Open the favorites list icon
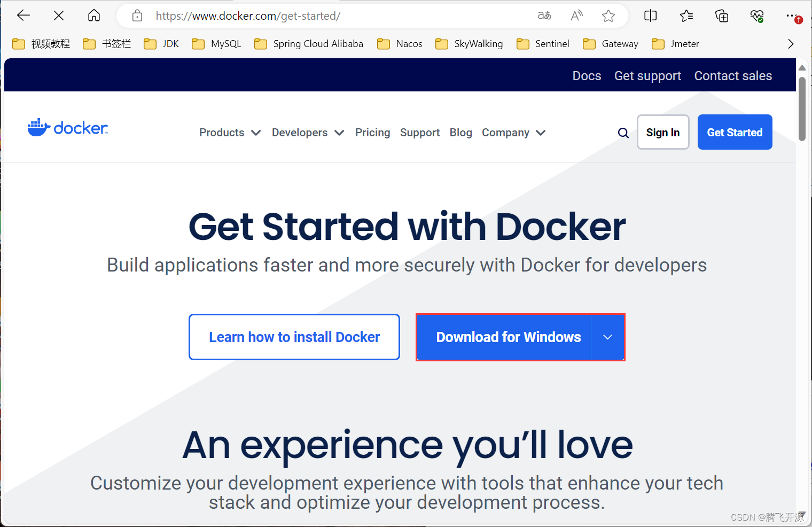 pyautogui.click(x=686, y=16)
